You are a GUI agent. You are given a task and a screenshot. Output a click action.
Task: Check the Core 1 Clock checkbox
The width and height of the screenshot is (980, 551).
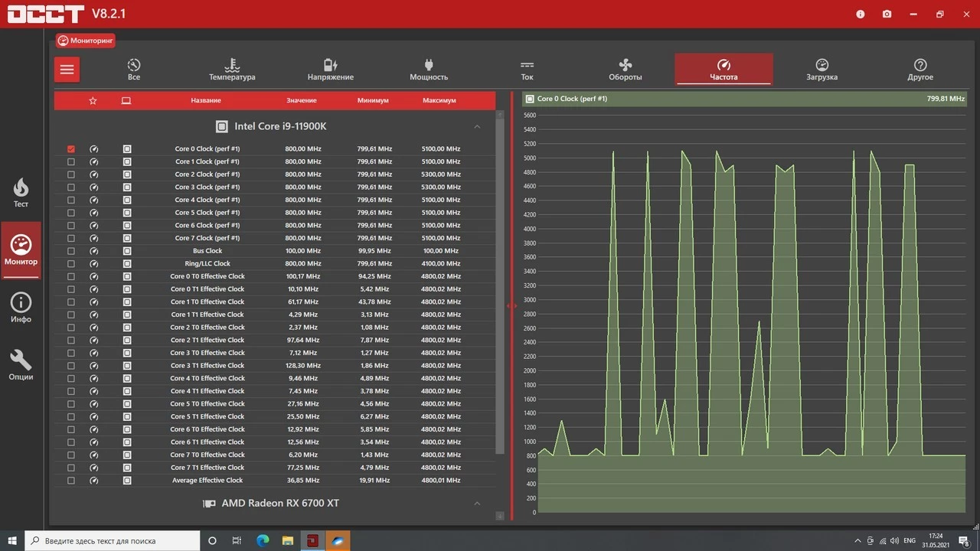tap(71, 161)
